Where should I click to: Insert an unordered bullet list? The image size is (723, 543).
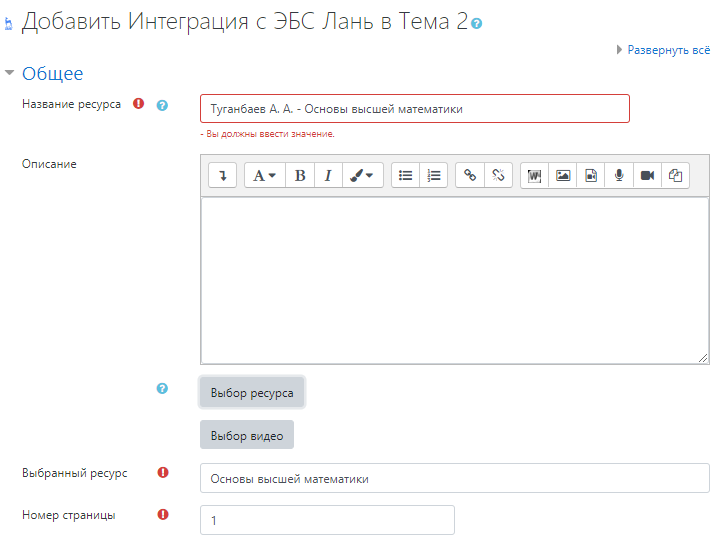405,175
